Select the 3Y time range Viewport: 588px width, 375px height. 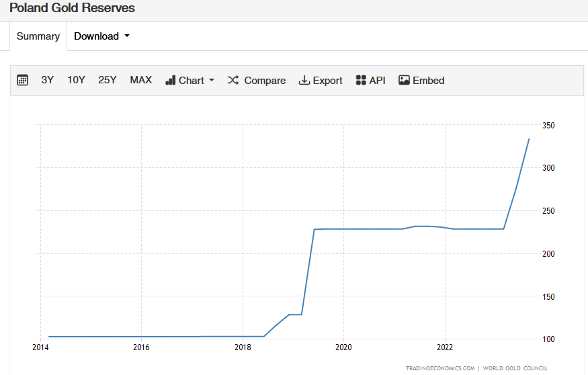tap(47, 80)
